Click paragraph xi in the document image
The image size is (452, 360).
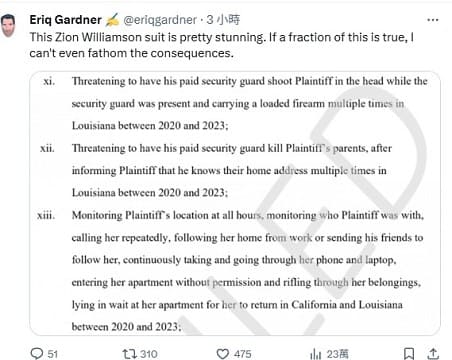tap(235, 103)
